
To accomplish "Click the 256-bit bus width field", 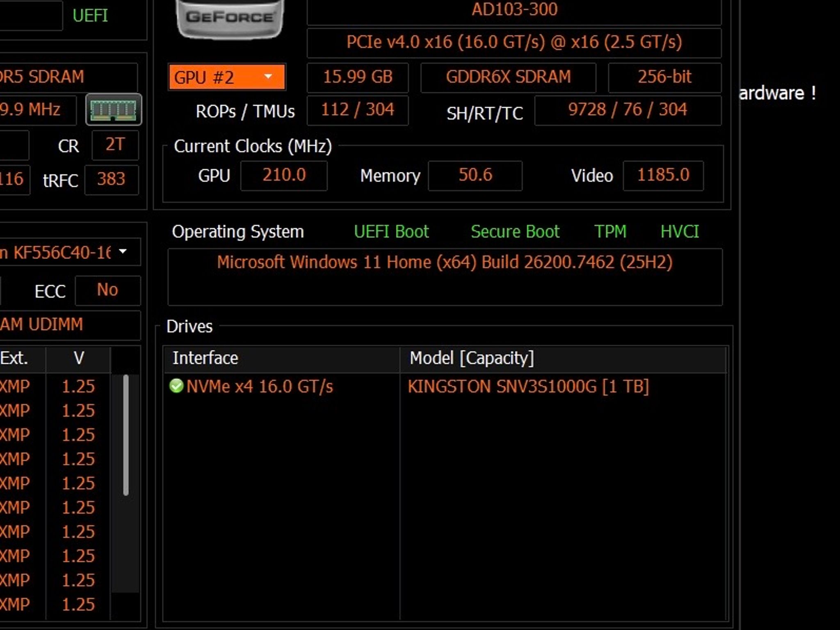I will 664,77.
